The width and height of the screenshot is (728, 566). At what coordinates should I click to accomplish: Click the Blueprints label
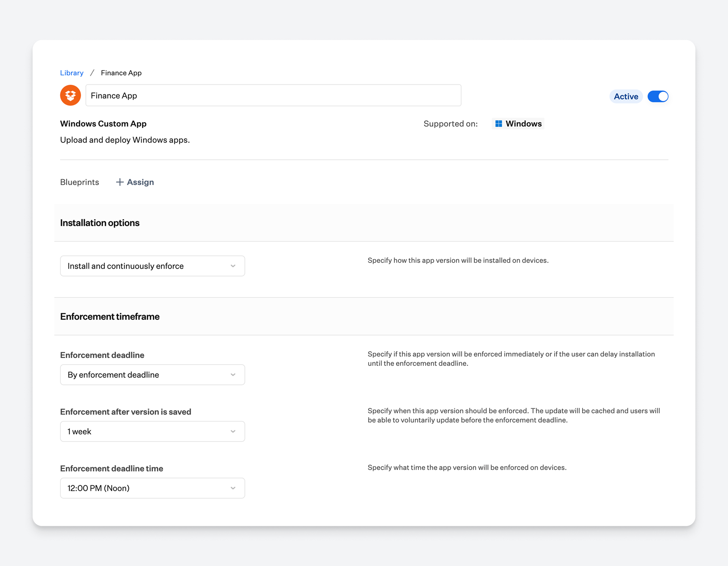79,182
